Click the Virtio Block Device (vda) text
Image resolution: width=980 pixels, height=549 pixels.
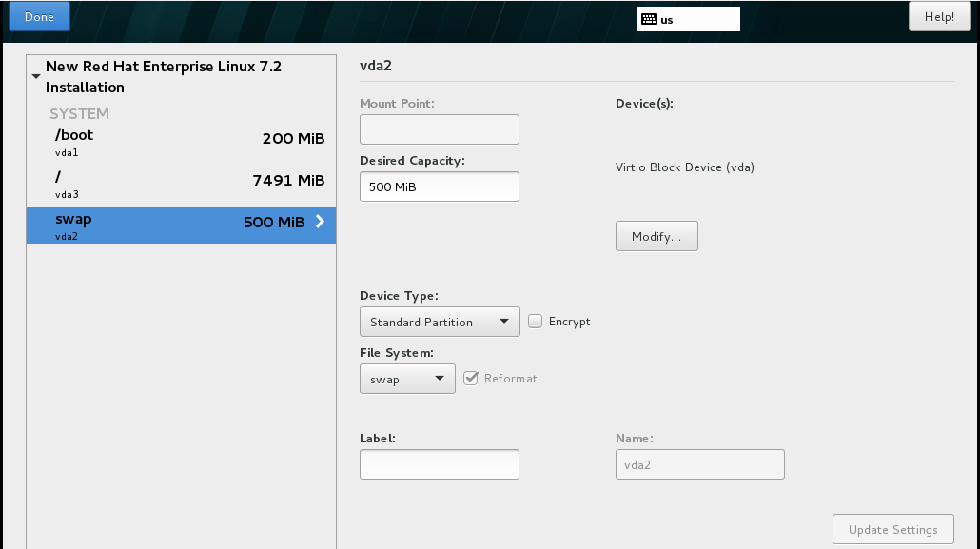[x=685, y=167]
